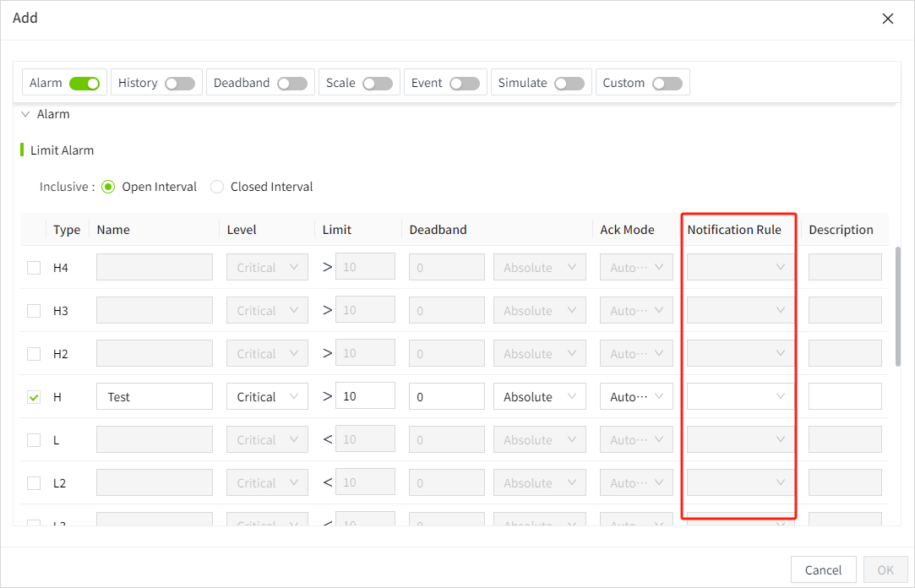Select the Closed Interval radio button

click(217, 187)
